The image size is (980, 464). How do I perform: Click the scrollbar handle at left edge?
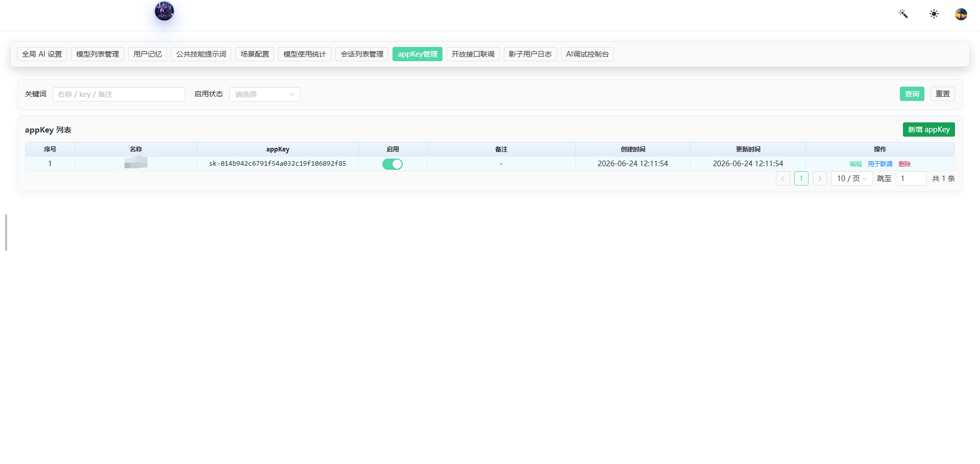[x=6, y=233]
